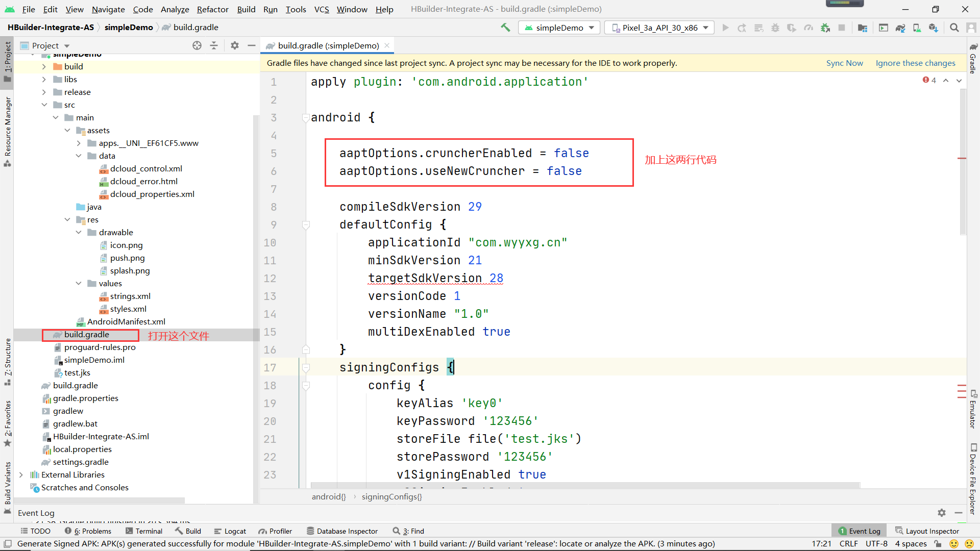The width and height of the screenshot is (980, 551).
Task: Click Ignore these changes link
Action: coord(915,63)
